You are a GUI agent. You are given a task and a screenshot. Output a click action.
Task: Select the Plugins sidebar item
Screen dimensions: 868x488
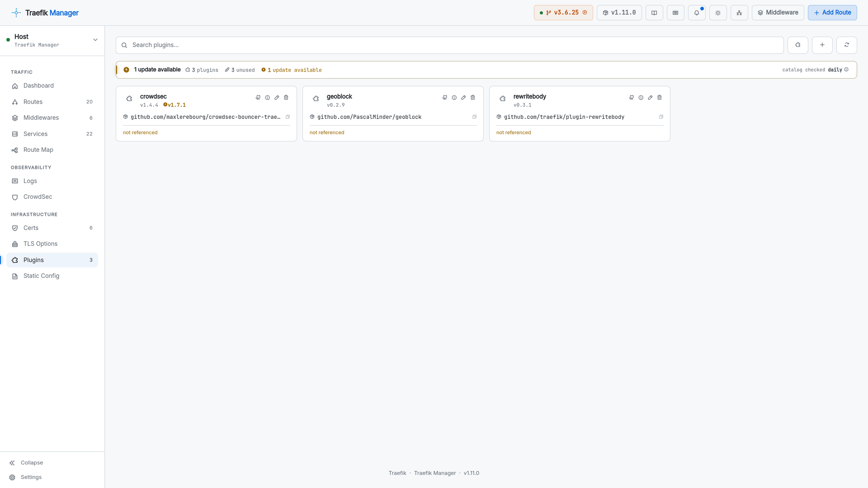[52, 260]
